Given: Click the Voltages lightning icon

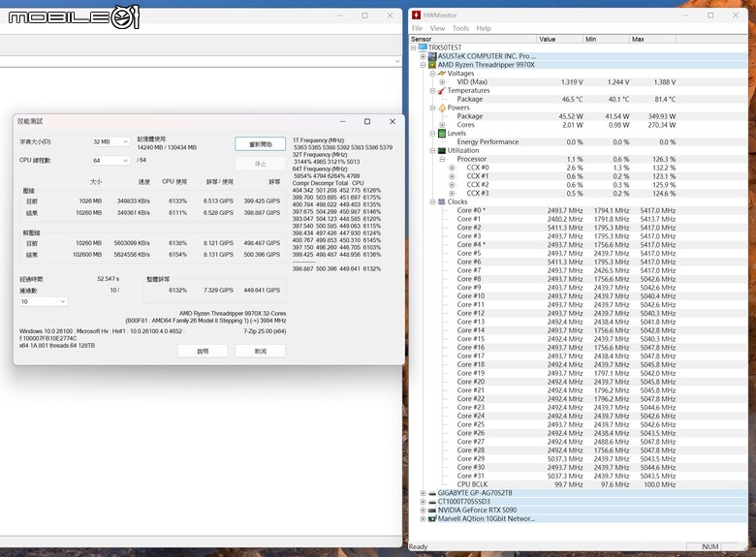Looking at the screenshot, I should coord(442,74).
